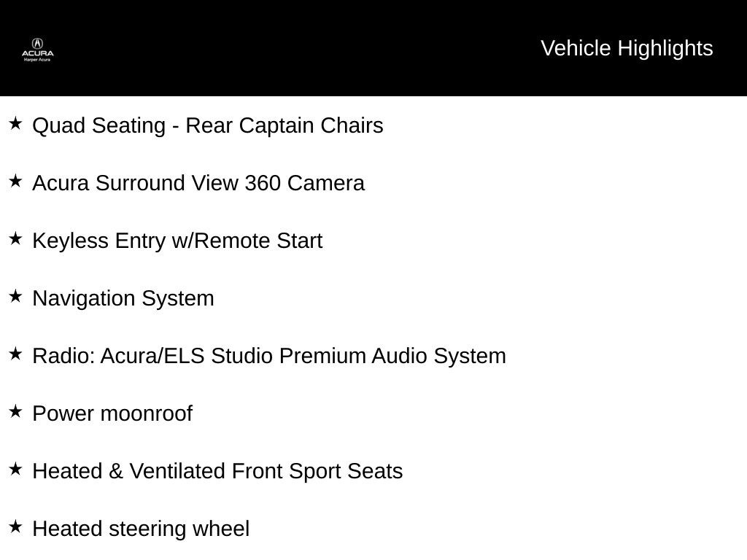Select the Navigation System item
The height and width of the screenshot is (560, 747).
[x=123, y=298]
